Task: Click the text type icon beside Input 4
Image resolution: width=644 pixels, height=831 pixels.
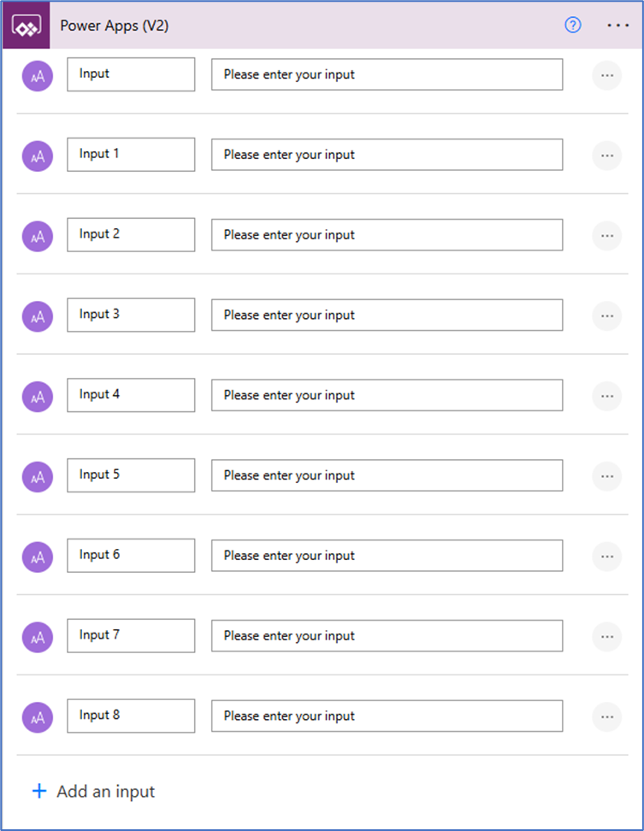Action: pyautogui.click(x=38, y=397)
